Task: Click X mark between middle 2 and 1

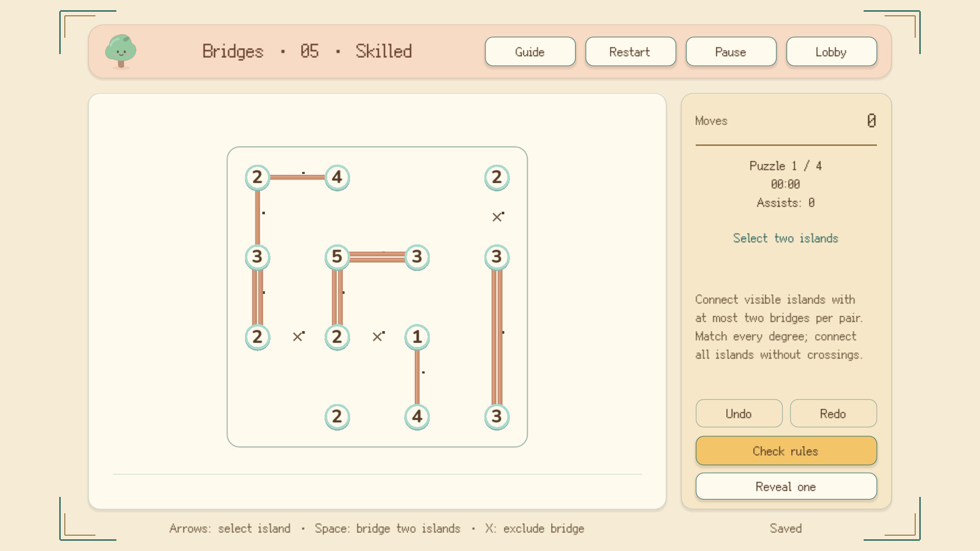Action: 378,336
